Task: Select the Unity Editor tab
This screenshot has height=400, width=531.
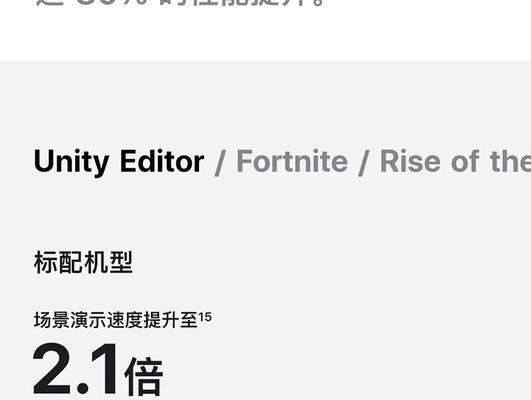Action: coord(119,162)
